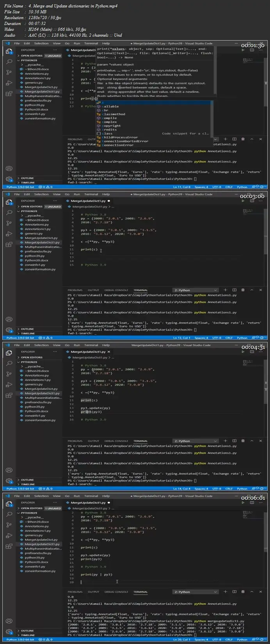Open Terminal menu in the 00:04:31 frame
This screenshot has height=644, width=270.
[x=91, y=345]
